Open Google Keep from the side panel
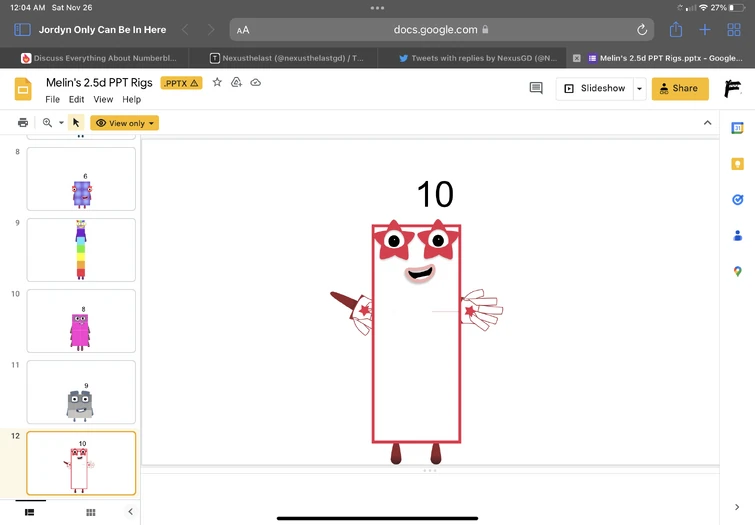The width and height of the screenshot is (755, 525). tap(738, 164)
